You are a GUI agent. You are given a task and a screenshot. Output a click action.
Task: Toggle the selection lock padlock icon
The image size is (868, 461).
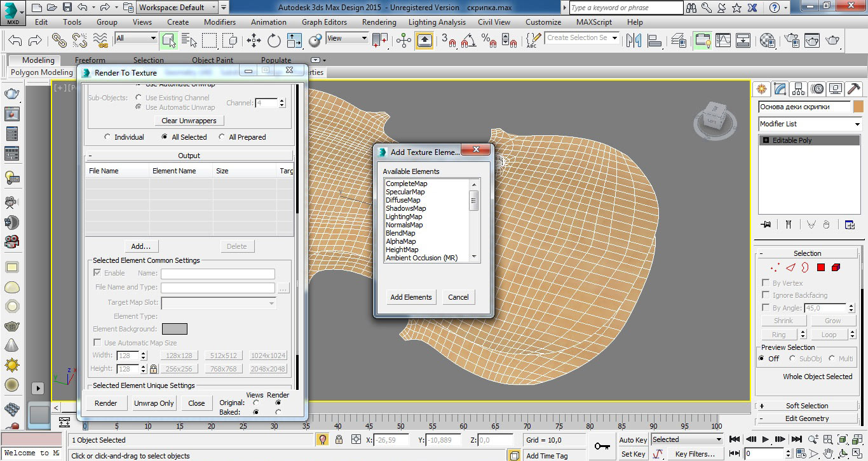point(339,439)
